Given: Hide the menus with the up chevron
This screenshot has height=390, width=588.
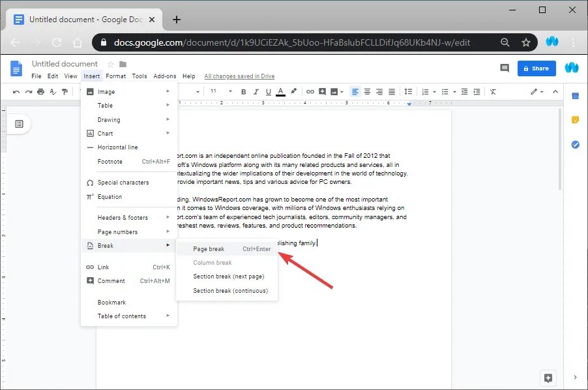Looking at the screenshot, I should [555, 92].
